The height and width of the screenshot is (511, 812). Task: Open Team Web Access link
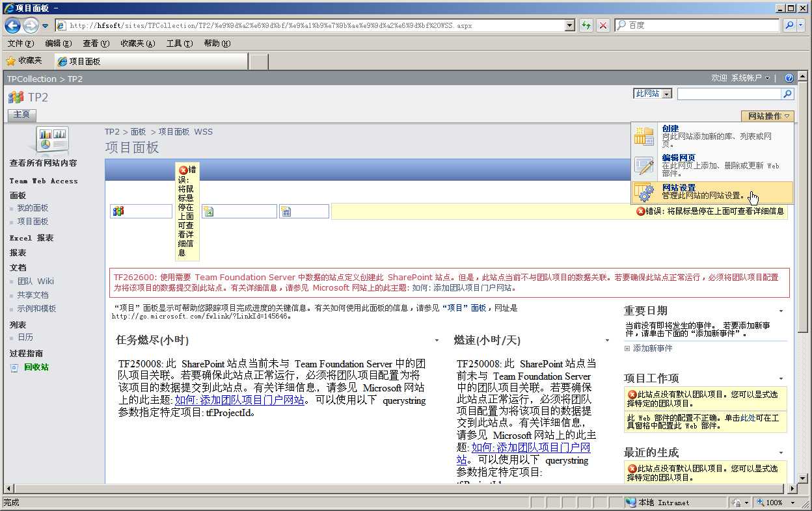click(44, 181)
